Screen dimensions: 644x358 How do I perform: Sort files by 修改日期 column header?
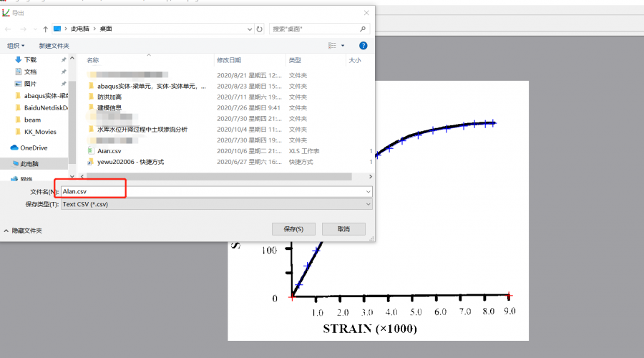[230, 61]
